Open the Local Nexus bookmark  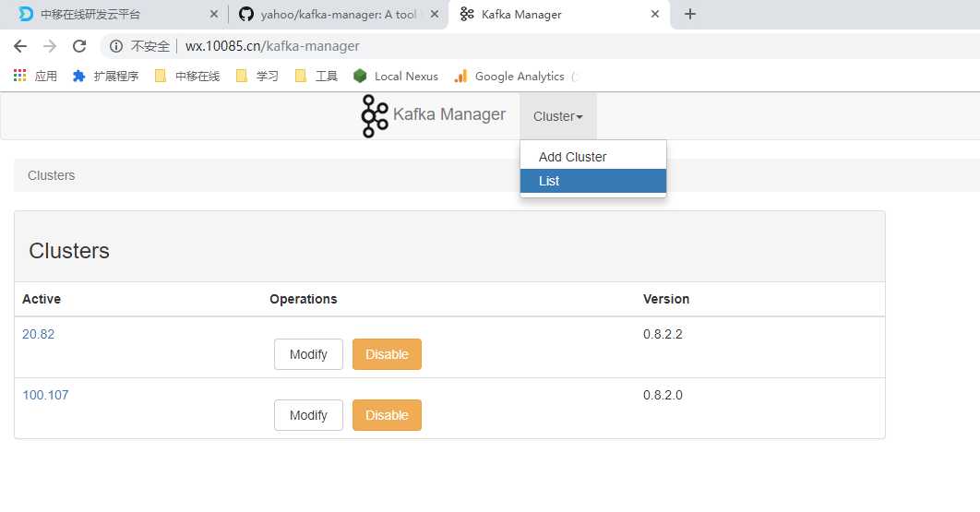point(395,77)
